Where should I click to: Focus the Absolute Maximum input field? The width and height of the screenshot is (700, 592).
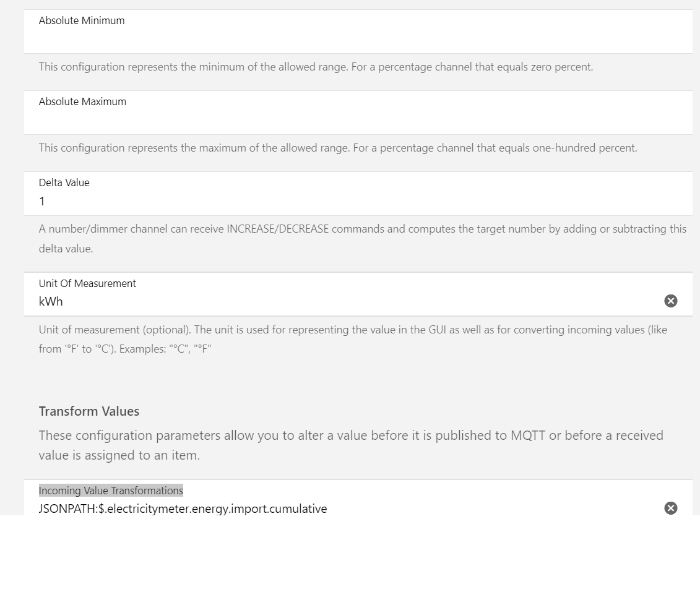coord(358,120)
